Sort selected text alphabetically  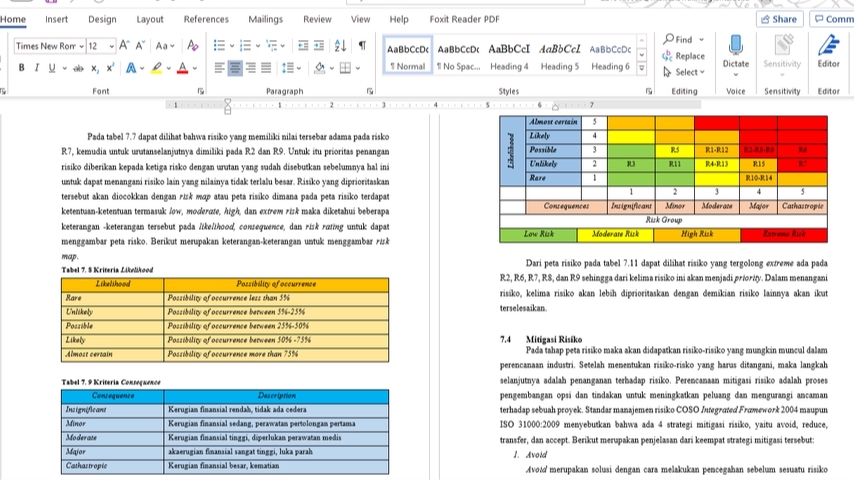[340, 46]
